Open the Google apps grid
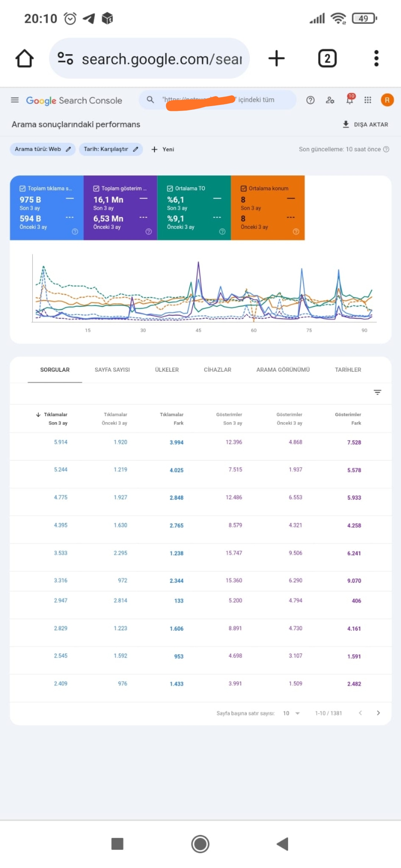The width and height of the screenshot is (401, 868). click(x=368, y=100)
